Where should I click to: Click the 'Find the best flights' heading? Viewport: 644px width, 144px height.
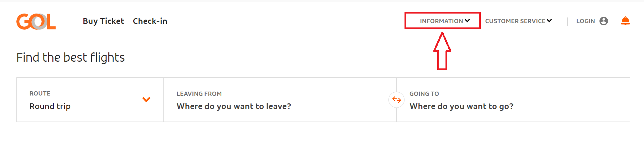[x=71, y=57]
